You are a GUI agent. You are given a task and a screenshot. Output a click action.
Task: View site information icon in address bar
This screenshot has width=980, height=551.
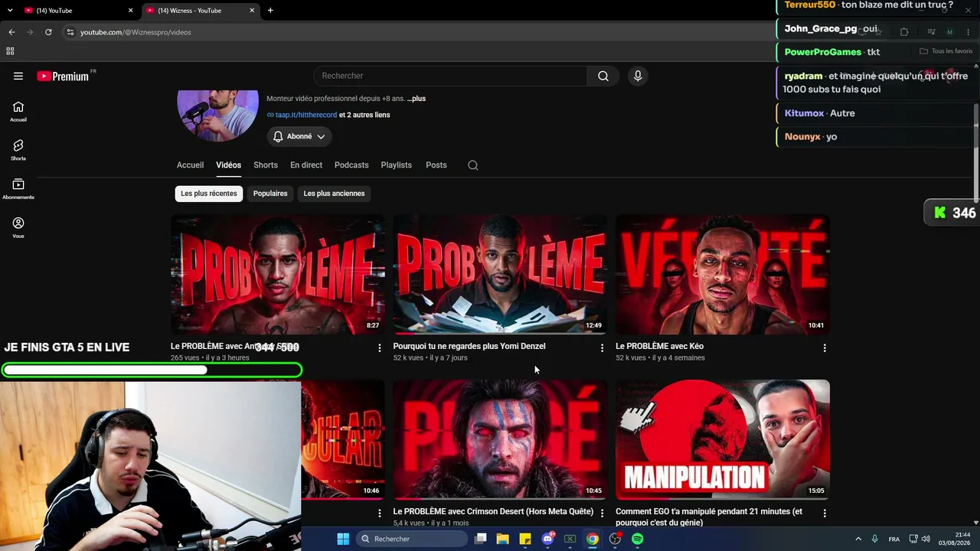70,32
